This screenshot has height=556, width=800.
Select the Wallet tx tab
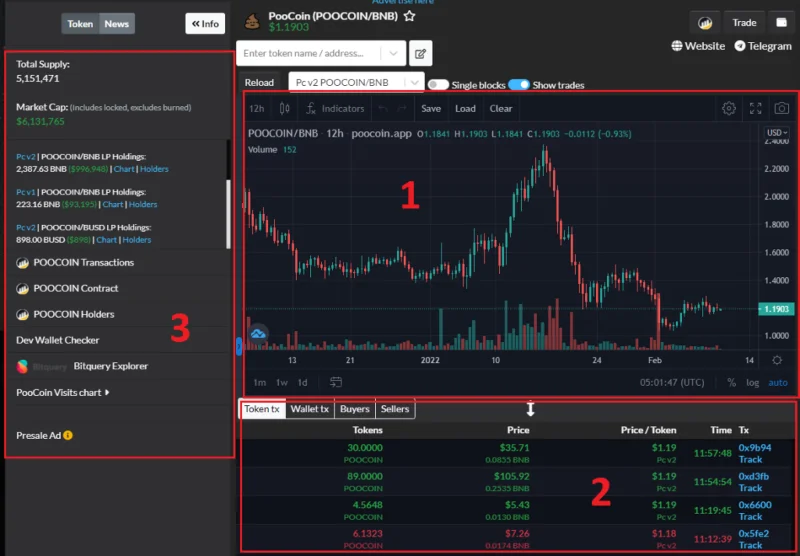pos(310,409)
